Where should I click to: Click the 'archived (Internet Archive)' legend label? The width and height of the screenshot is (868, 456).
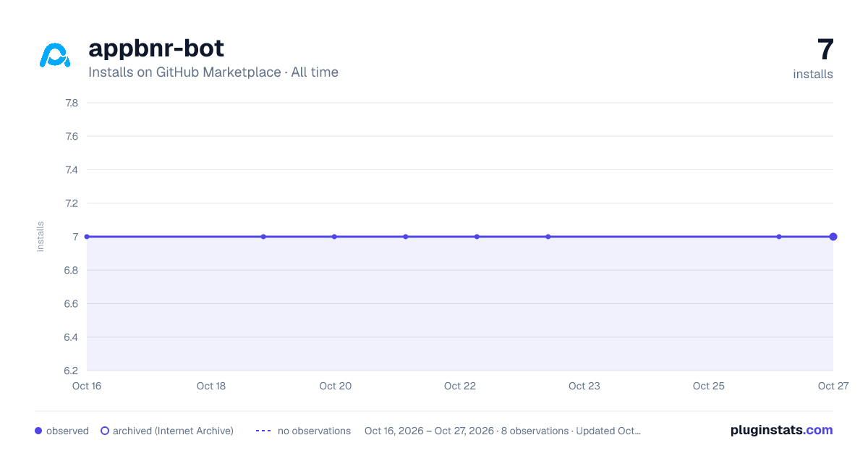click(173, 431)
